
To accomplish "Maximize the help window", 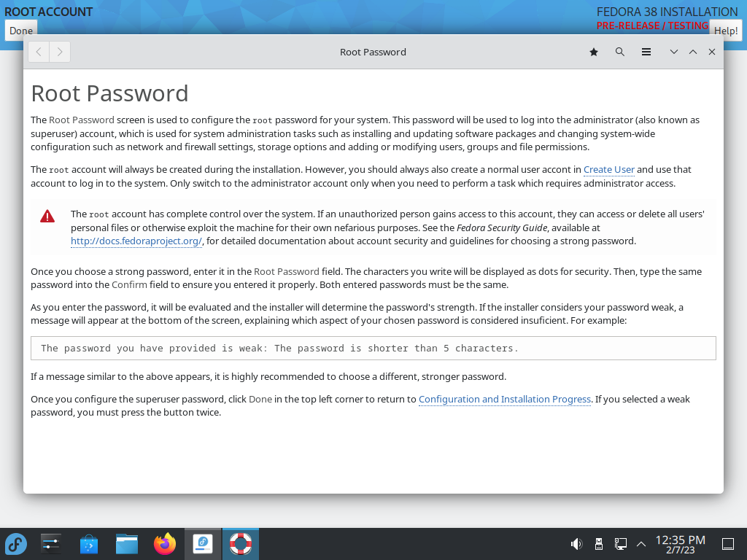I will (x=693, y=52).
